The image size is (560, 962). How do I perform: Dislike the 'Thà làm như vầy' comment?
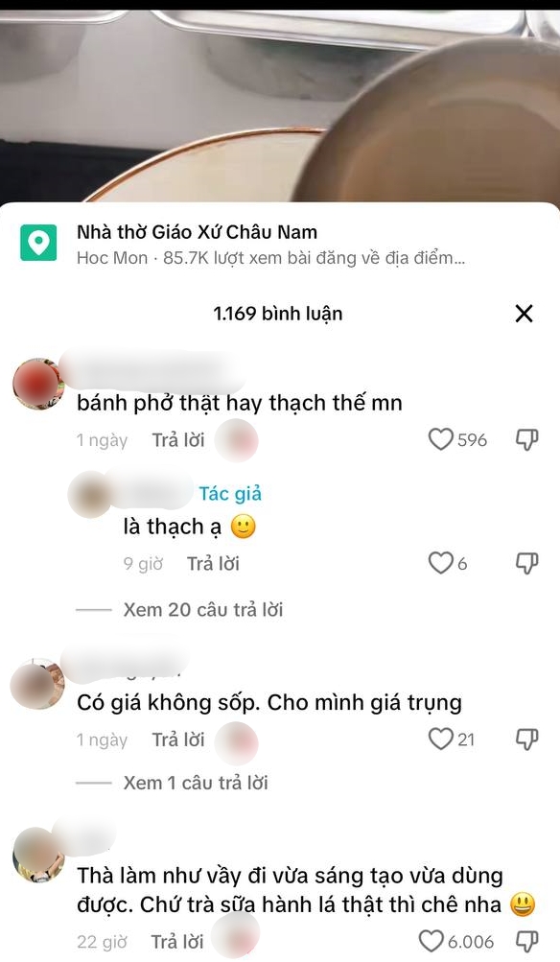click(x=526, y=941)
